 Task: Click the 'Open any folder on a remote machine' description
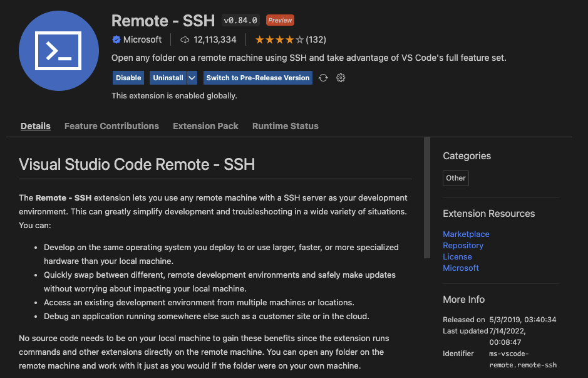coord(309,58)
